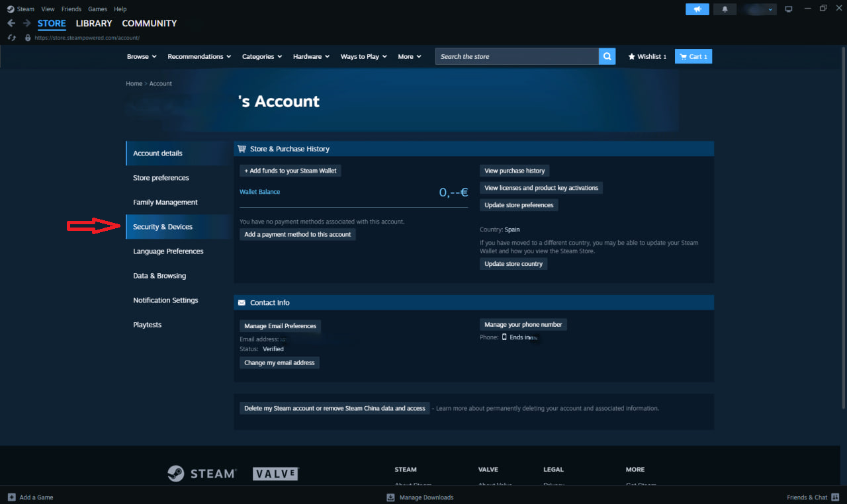Open Language Preferences in the sidebar

(178, 251)
